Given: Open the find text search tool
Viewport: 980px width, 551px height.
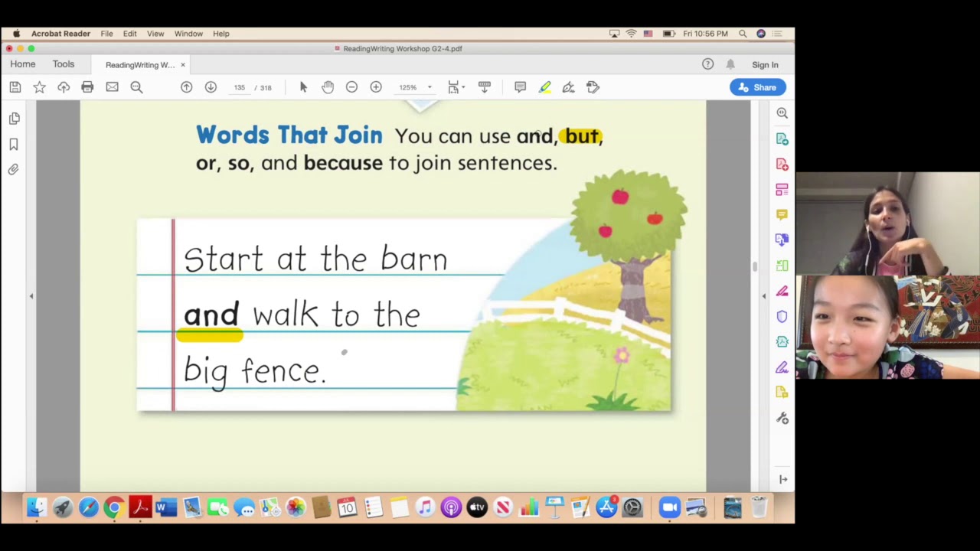Looking at the screenshot, I should tap(136, 87).
